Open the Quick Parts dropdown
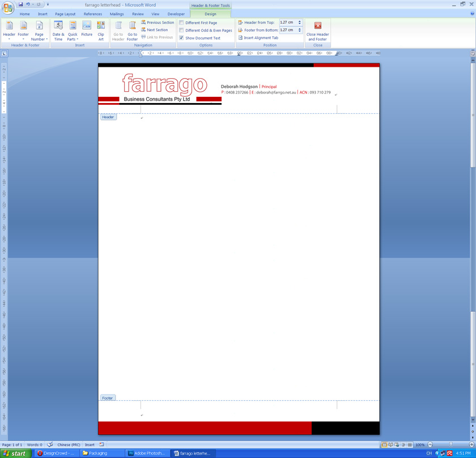Image resolution: width=476 pixels, height=458 pixels. (x=73, y=31)
